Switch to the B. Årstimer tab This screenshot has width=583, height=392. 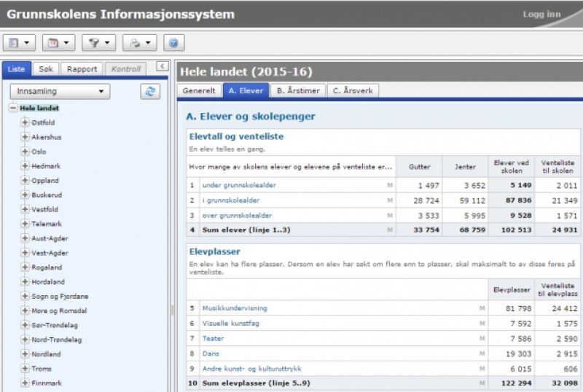pos(299,91)
